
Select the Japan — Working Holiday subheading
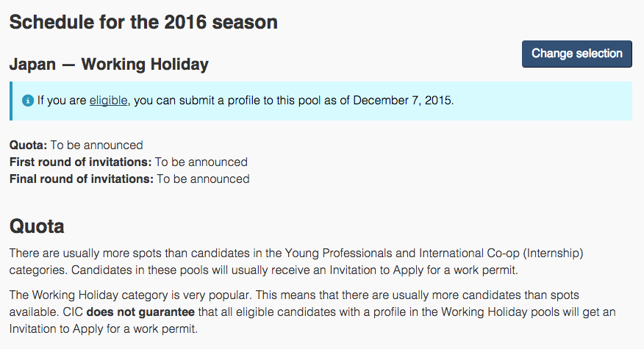109,65
